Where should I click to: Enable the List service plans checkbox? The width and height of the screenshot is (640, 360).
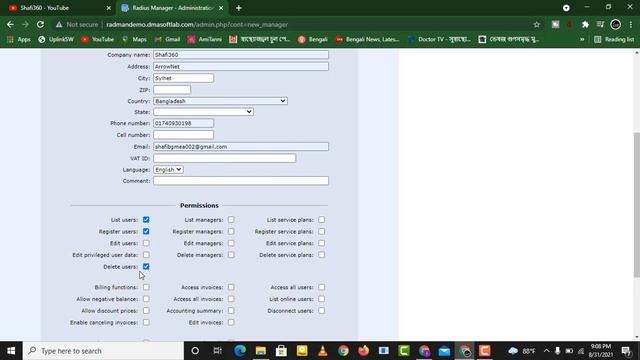pos(322,220)
